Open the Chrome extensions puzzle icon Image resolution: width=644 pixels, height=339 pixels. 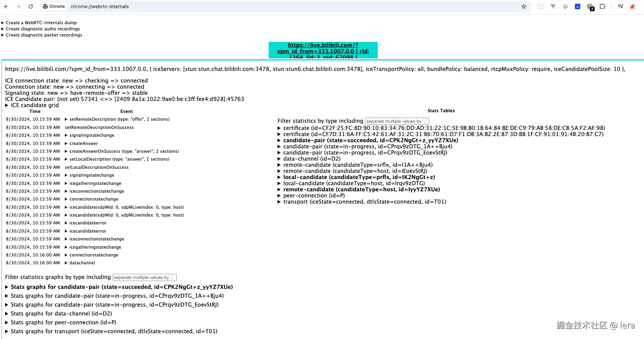point(602,6)
